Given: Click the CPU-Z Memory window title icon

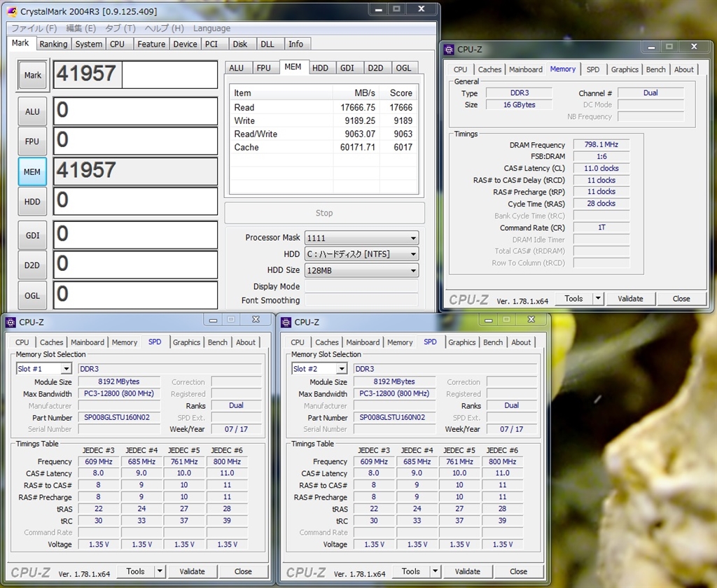Looking at the screenshot, I should coord(449,50).
